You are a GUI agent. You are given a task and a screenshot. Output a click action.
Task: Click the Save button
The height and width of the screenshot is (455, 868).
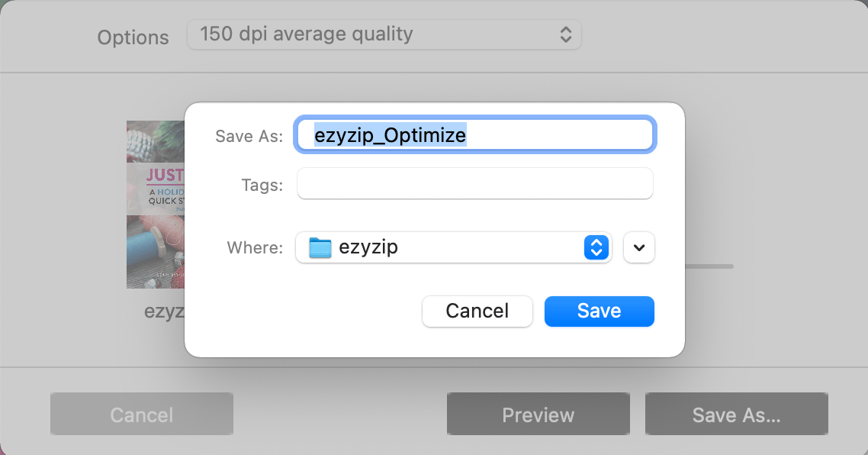[599, 311]
